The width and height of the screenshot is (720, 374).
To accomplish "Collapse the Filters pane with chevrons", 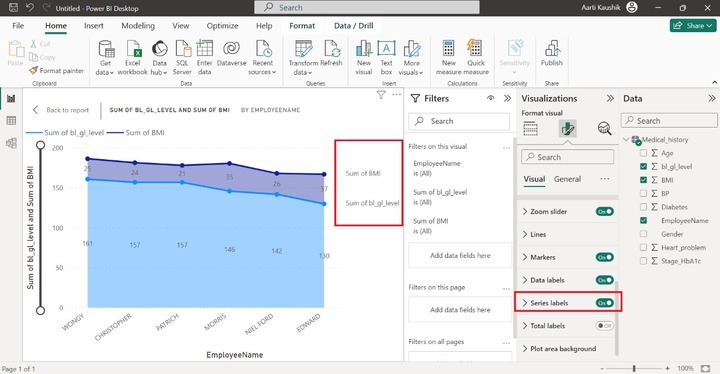I will [x=507, y=98].
